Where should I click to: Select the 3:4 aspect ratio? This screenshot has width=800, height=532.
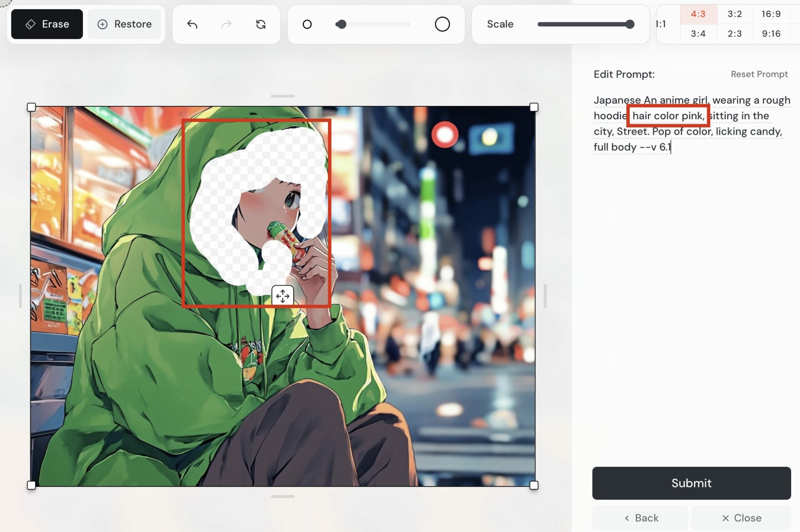coord(698,33)
